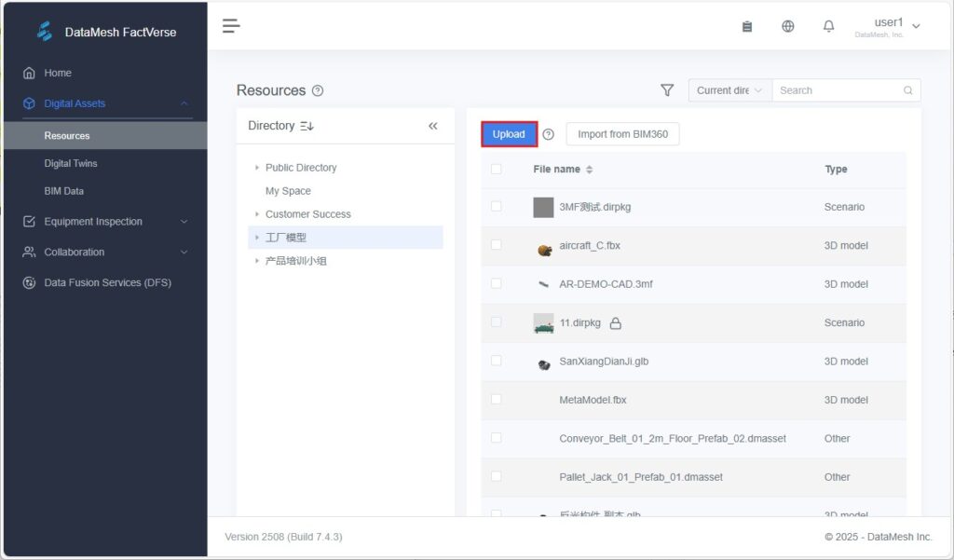Collapse the Directory panel with double-chevron
The image size is (954, 560).
click(x=432, y=126)
